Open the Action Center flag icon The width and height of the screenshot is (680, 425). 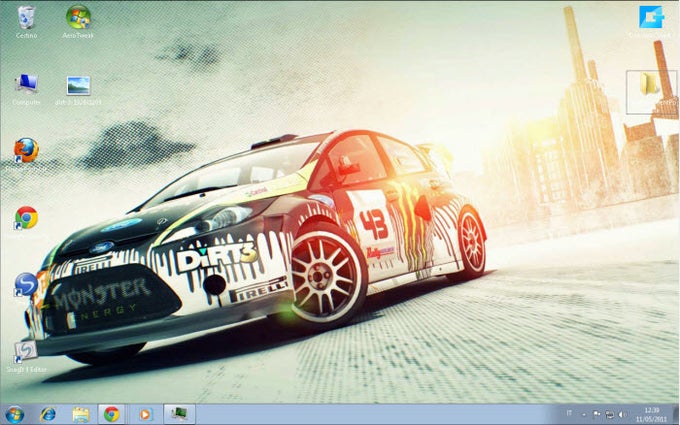pyautogui.click(x=596, y=415)
